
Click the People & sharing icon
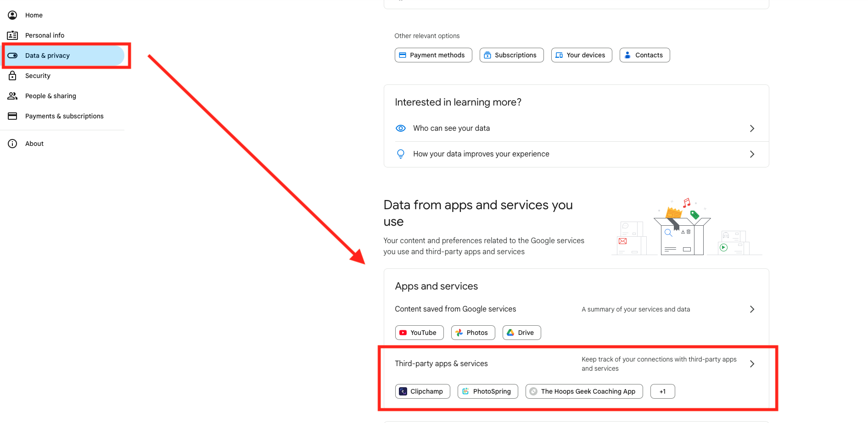[12, 96]
